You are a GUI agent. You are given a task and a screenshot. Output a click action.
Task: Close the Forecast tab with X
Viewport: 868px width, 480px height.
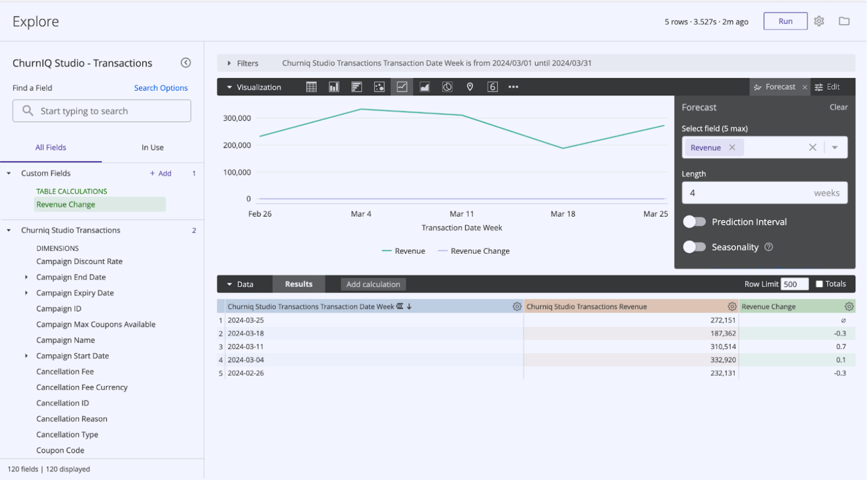805,87
